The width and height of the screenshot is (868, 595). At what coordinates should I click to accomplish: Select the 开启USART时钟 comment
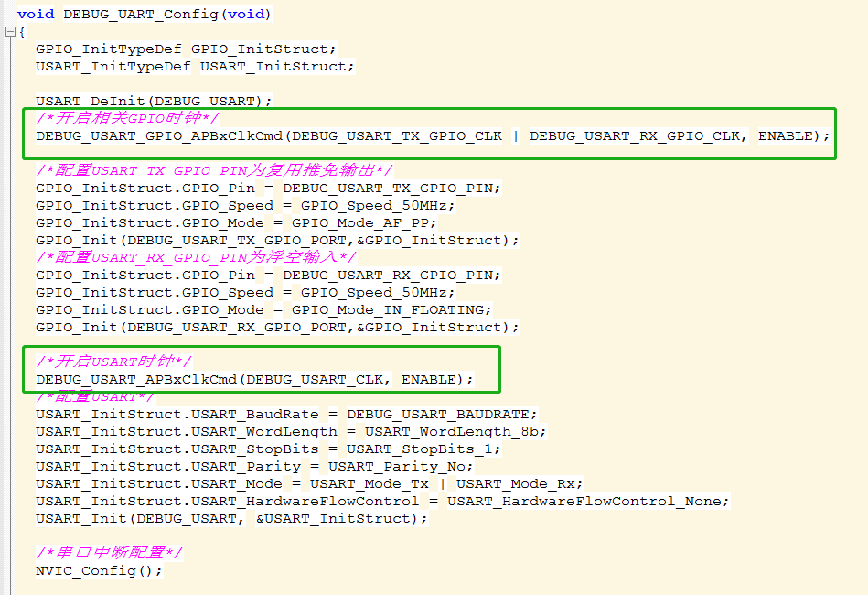tap(113, 362)
